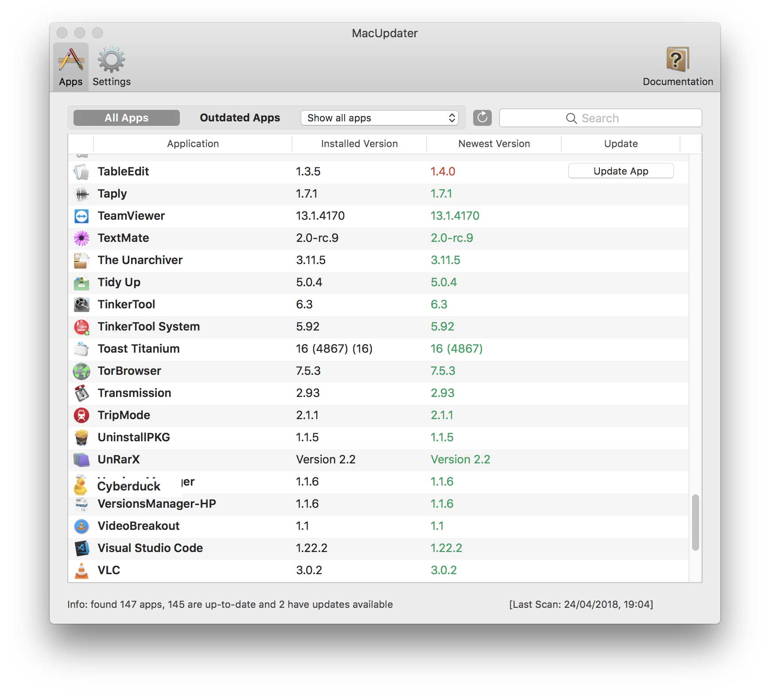Open the 'Show all apps' filter dropdown
The width and height of the screenshot is (770, 700).
(x=380, y=118)
